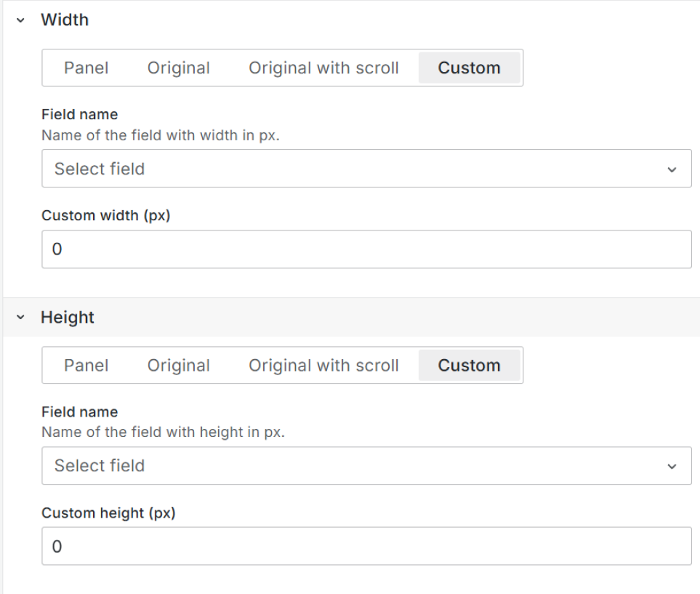The height and width of the screenshot is (594, 700).
Task: Choose Original for Height sizing
Action: pyautogui.click(x=178, y=366)
